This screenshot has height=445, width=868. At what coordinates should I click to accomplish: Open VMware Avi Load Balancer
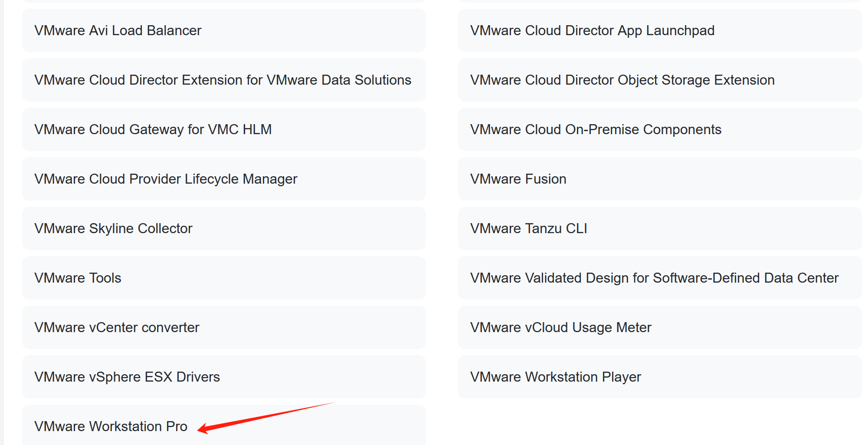pyautogui.click(x=224, y=30)
